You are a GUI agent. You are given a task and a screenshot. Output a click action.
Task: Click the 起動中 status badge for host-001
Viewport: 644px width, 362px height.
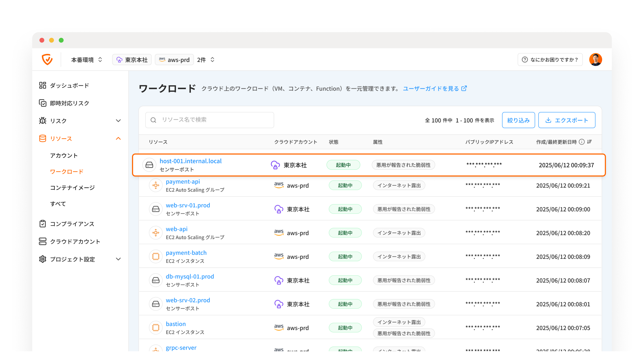point(343,165)
